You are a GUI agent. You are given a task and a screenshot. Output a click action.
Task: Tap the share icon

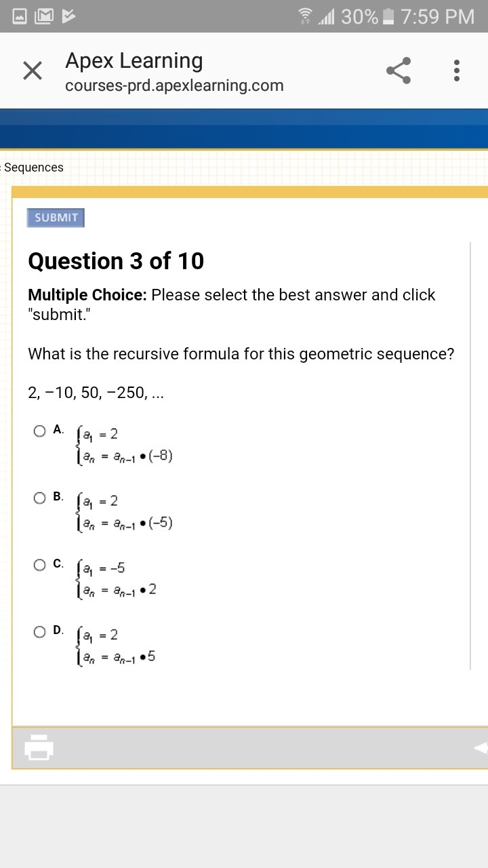tap(399, 71)
